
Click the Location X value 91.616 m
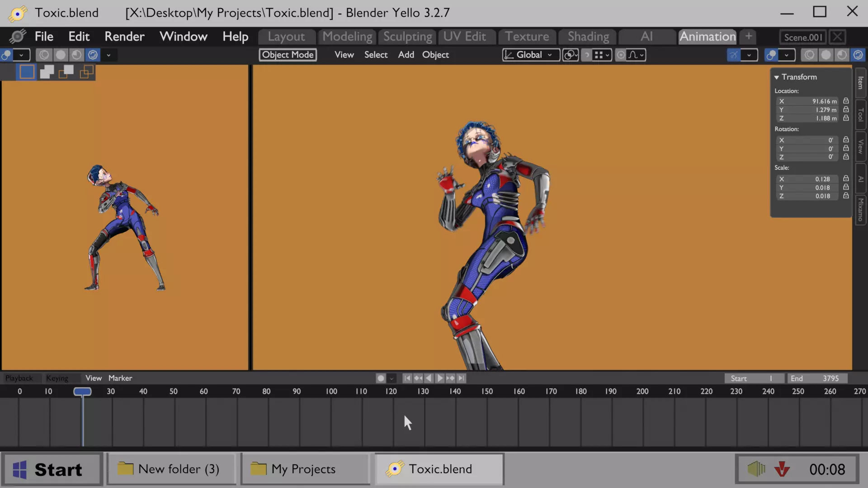tap(807, 101)
